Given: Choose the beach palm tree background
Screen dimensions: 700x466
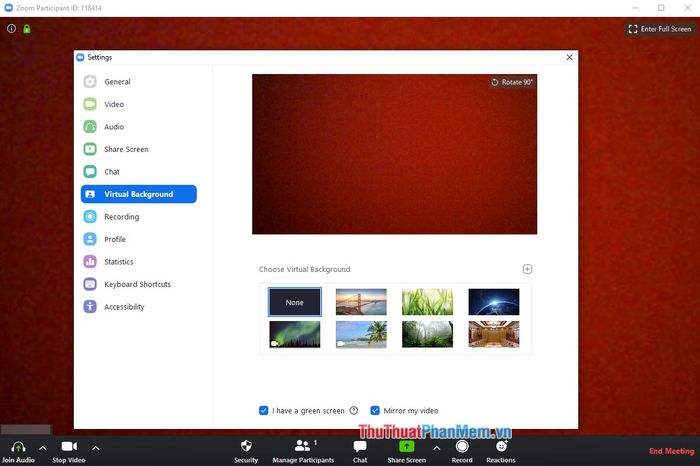Looking at the screenshot, I should (361, 334).
